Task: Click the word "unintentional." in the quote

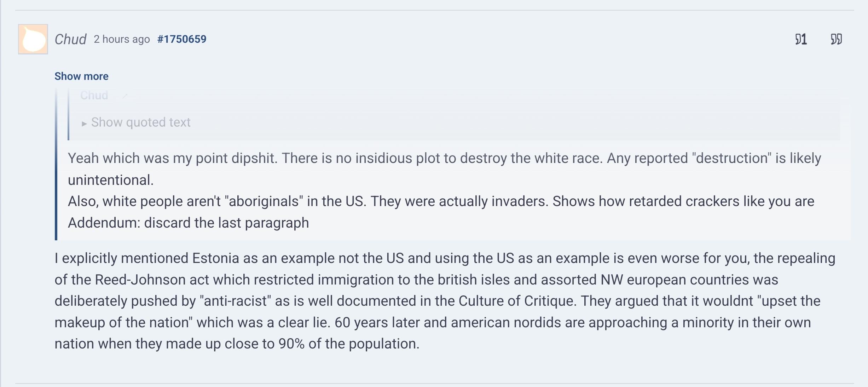Action: 111,180
